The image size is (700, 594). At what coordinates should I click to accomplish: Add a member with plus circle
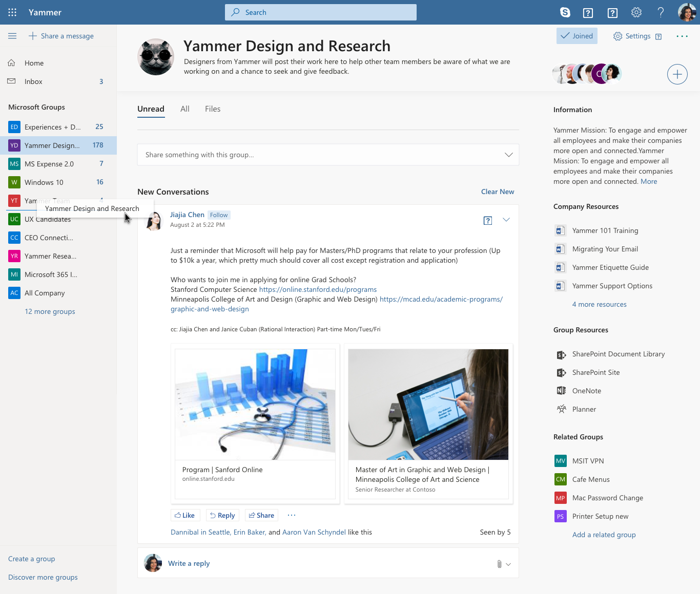(677, 74)
